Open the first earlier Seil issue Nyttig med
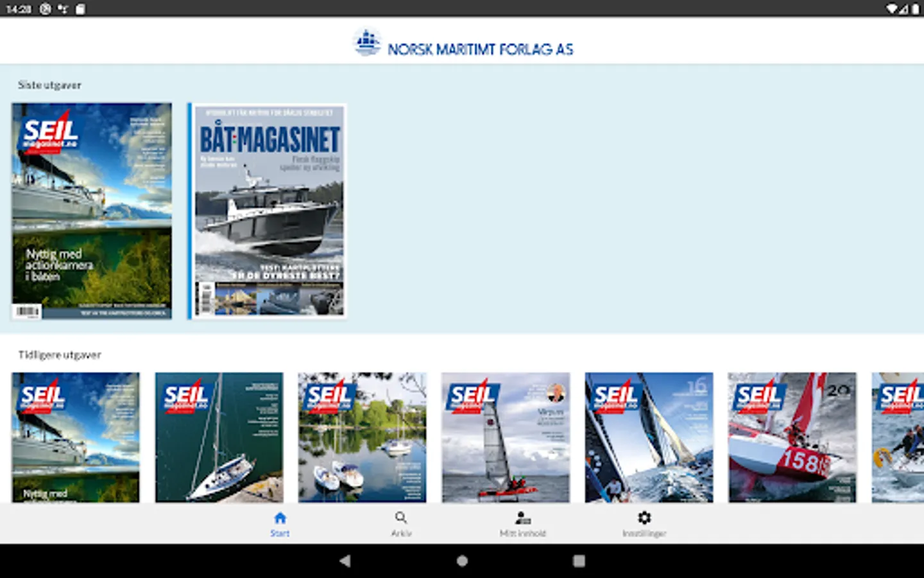Screen dimensions: 924x578 [76, 437]
